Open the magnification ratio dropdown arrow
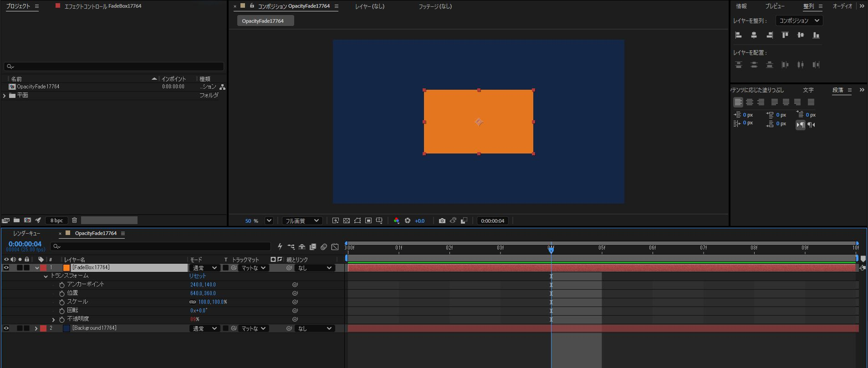The width and height of the screenshot is (868, 368). tap(269, 221)
